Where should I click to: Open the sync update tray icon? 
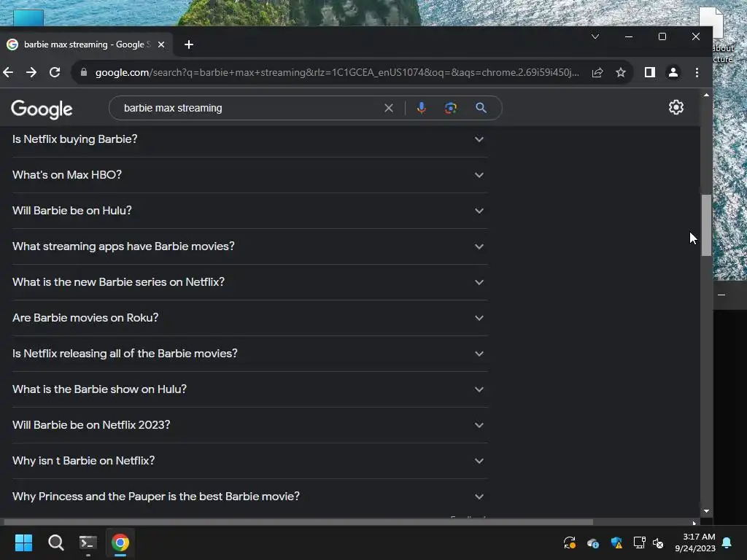pyautogui.click(x=570, y=542)
